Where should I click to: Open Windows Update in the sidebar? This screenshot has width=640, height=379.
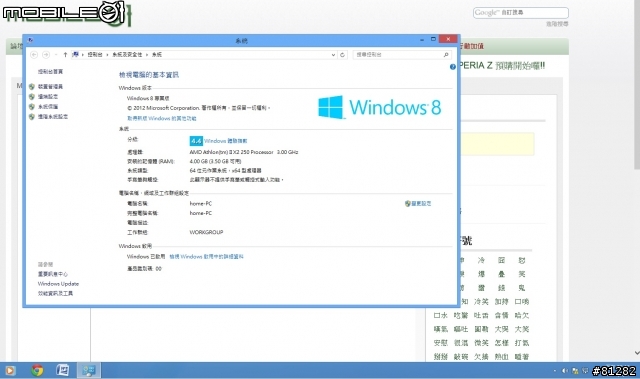58,284
